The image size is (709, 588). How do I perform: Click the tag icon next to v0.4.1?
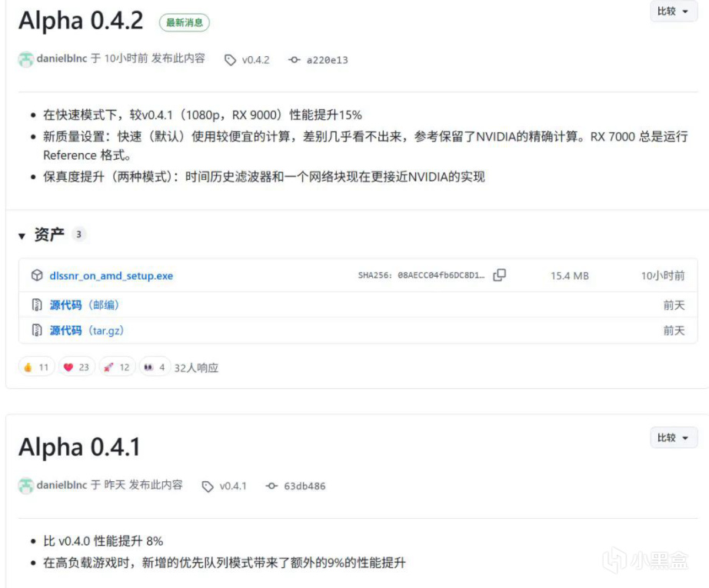208,487
